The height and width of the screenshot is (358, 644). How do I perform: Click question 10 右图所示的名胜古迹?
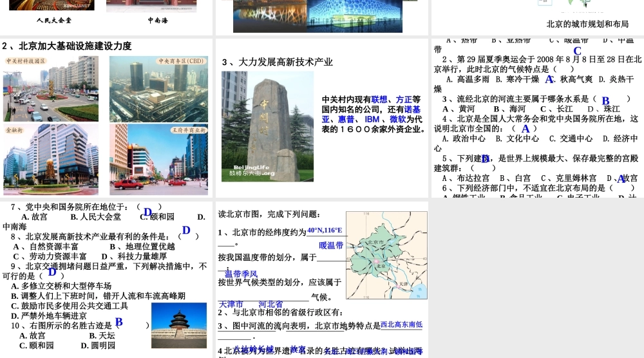tap(80, 325)
